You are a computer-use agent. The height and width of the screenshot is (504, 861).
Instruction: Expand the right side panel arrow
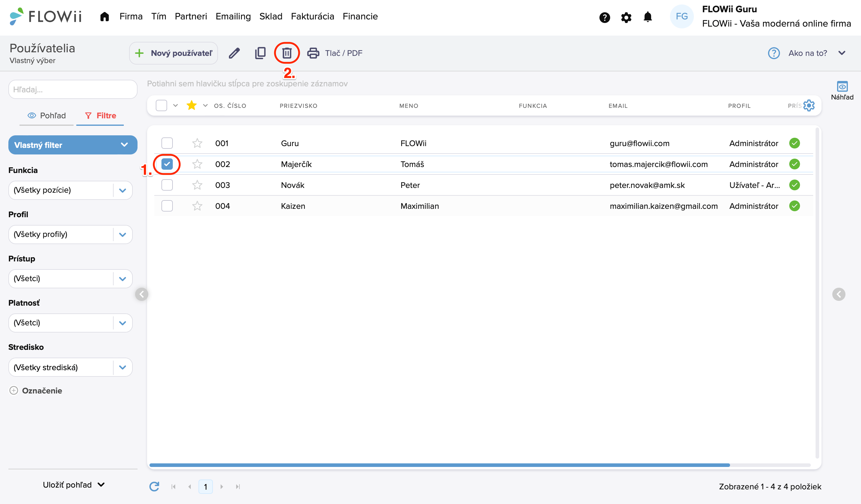(x=839, y=294)
